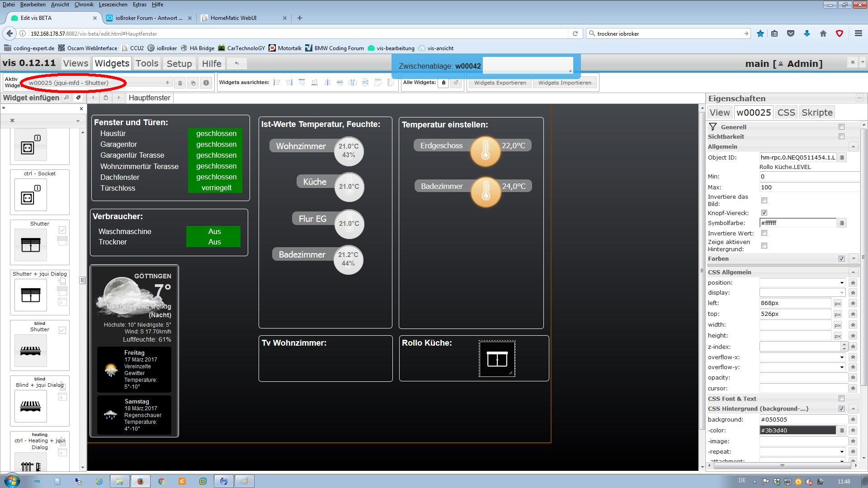Delete the active widget with trash icon
Viewport: 868px width, 488px height.
[x=180, y=83]
